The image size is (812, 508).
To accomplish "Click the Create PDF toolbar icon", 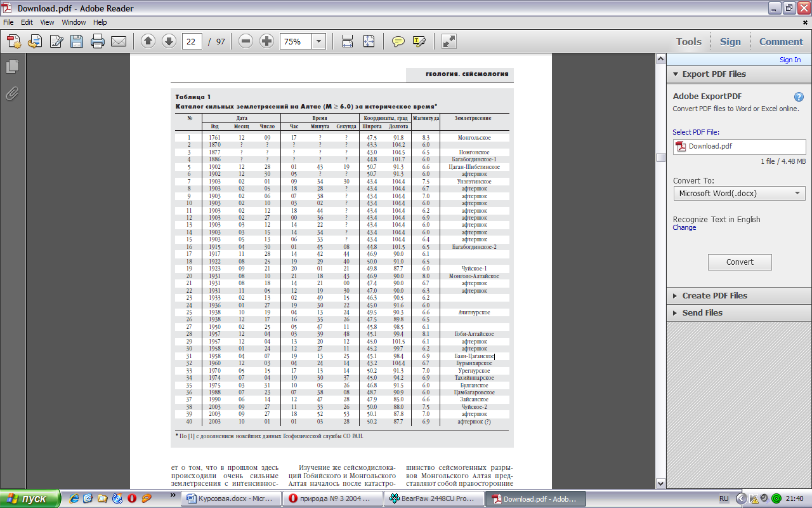I will [x=14, y=41].
